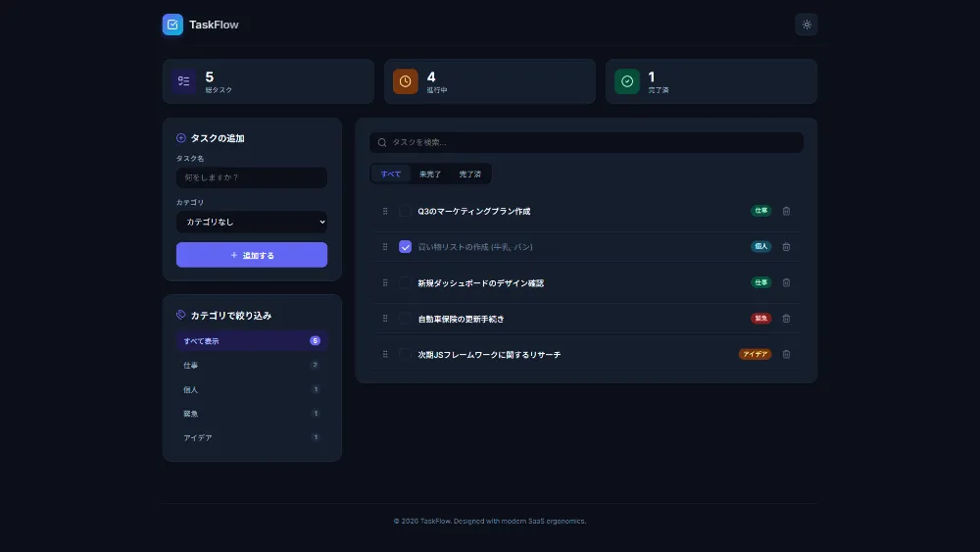Grab drag handle of 次期JSフレームワークに関するリサーチ

385,355
